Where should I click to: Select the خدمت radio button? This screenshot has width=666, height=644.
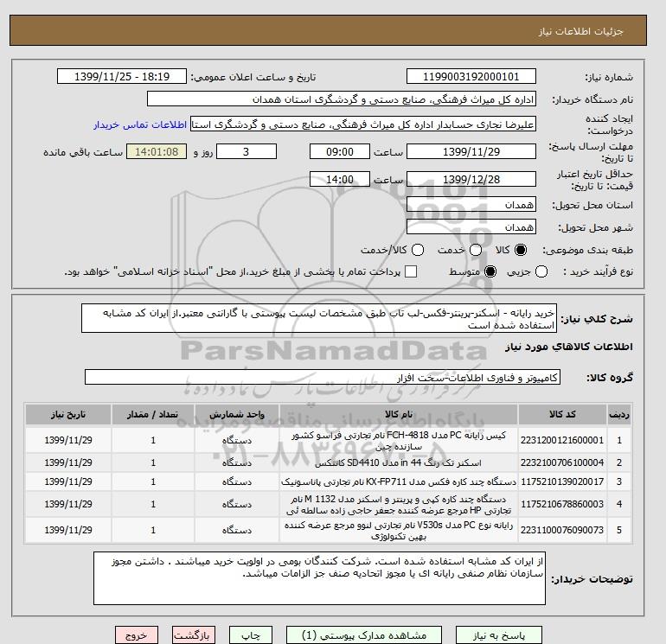[x=476, y=250]
